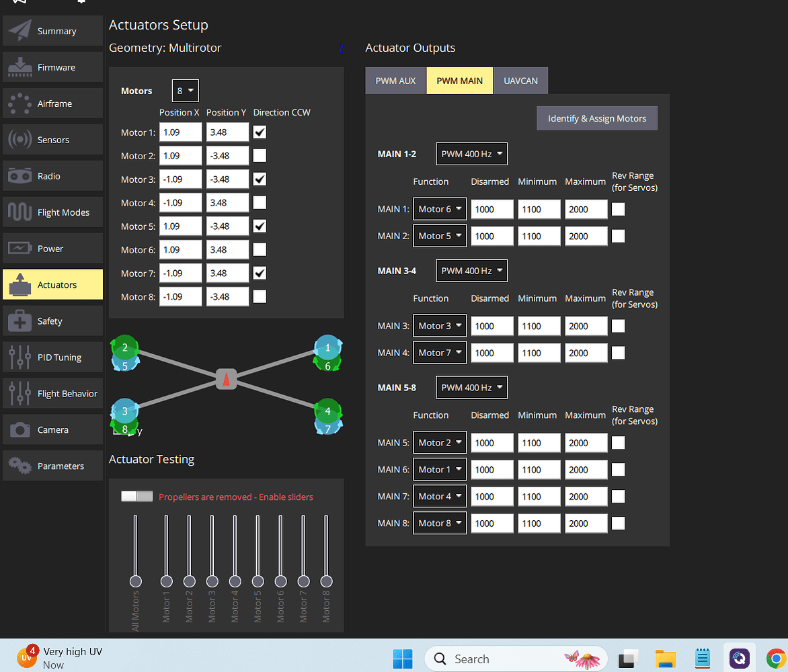
Task: Toggle Direction CCW for Motor 1
Action: [260, 132]
